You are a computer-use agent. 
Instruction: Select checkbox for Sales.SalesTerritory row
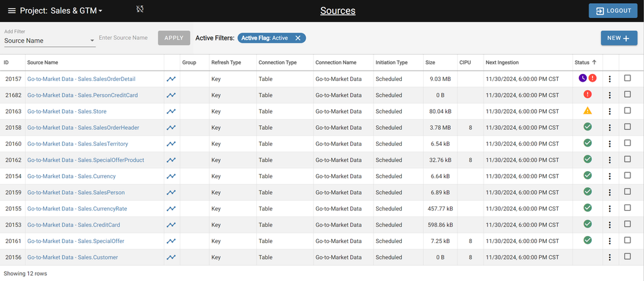627,143
